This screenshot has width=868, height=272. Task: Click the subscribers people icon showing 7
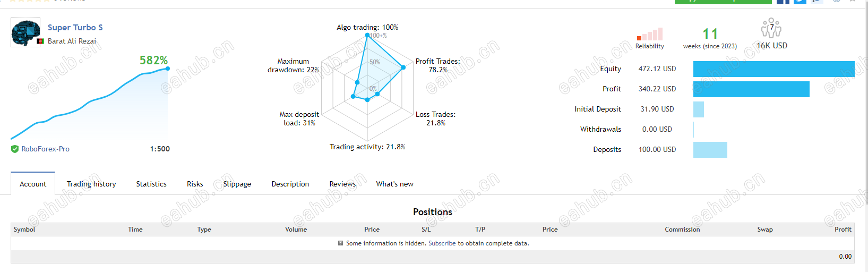point(771,28)
